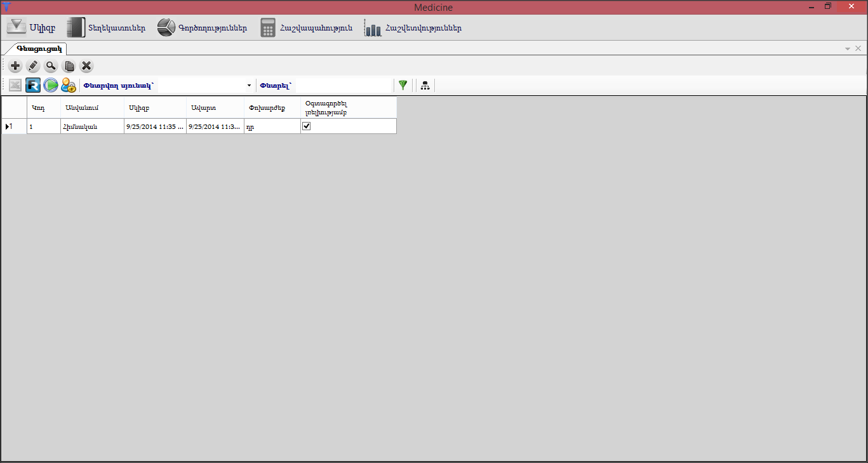
Task: Click the user with padlock icon
Action: pos(69,85)
